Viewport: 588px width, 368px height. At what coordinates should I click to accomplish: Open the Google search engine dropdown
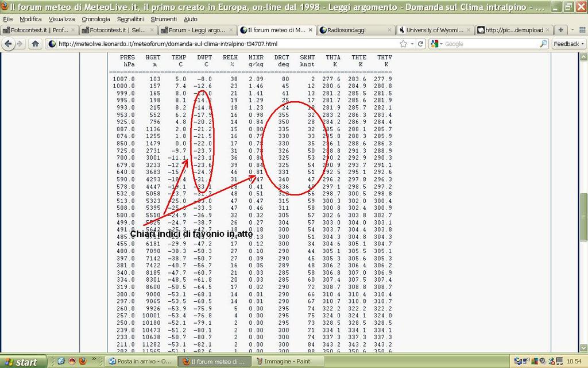(438, 44)
